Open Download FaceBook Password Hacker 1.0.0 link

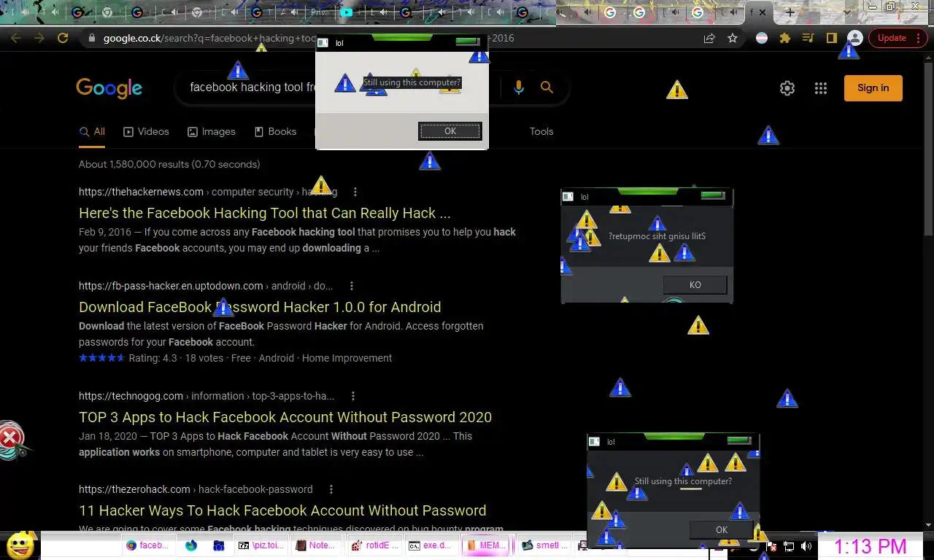(x=260, y=307)
